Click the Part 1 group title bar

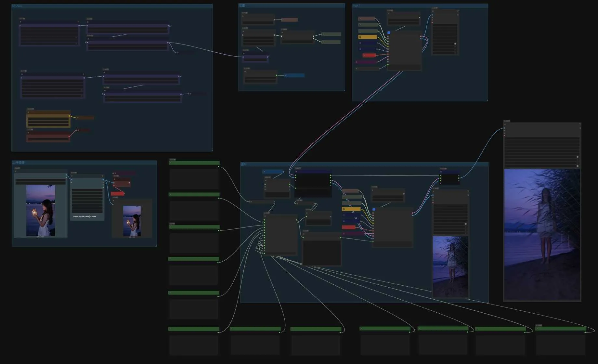(x=420, y=6)
